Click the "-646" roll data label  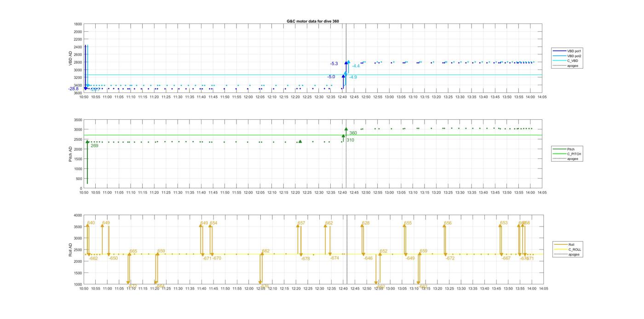point(368,258)
